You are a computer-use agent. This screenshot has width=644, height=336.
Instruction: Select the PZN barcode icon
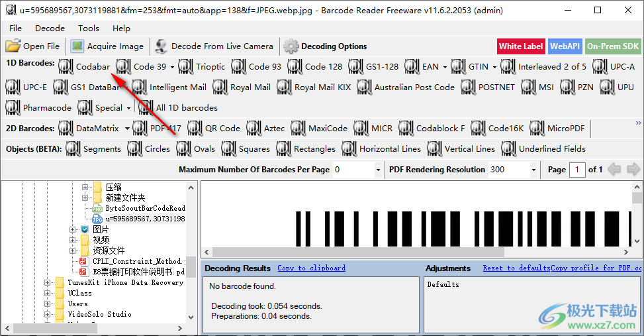(x=568, y=87)
